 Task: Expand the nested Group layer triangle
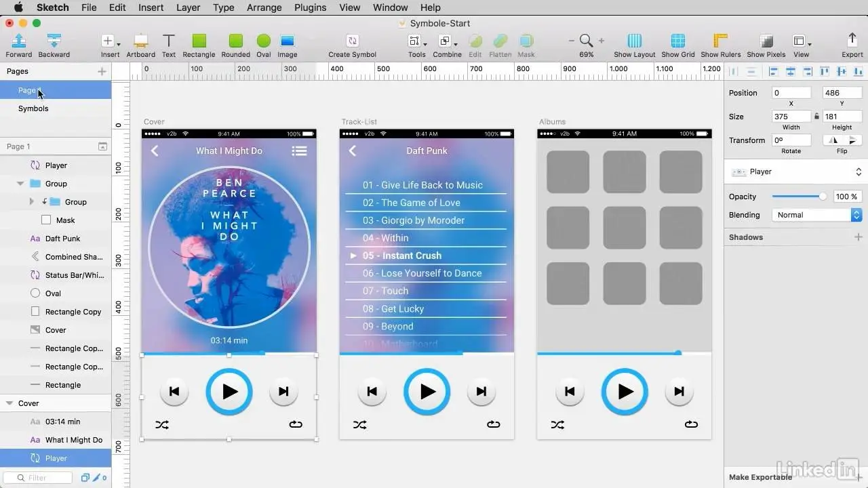point(31,202)
